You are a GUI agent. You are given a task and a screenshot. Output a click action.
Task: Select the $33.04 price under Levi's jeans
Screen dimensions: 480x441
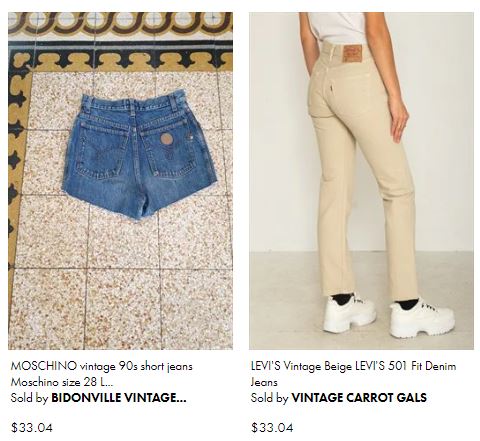[x=272, y=427]
